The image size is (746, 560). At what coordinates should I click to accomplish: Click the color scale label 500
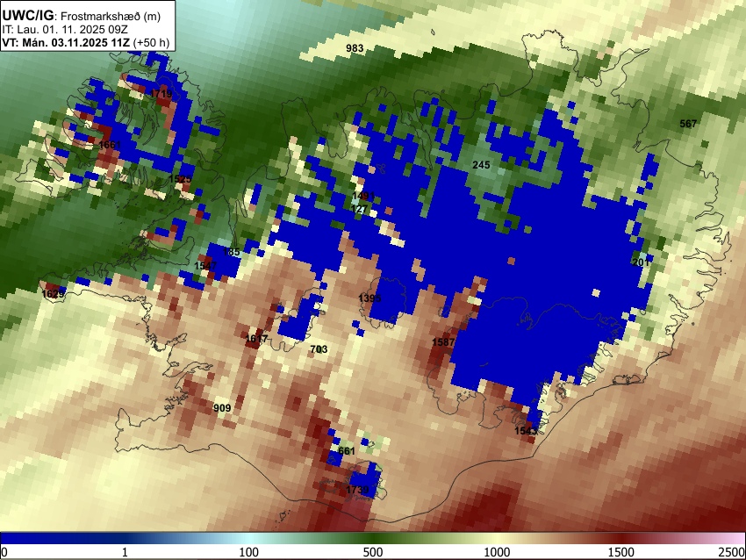point(373,552)
